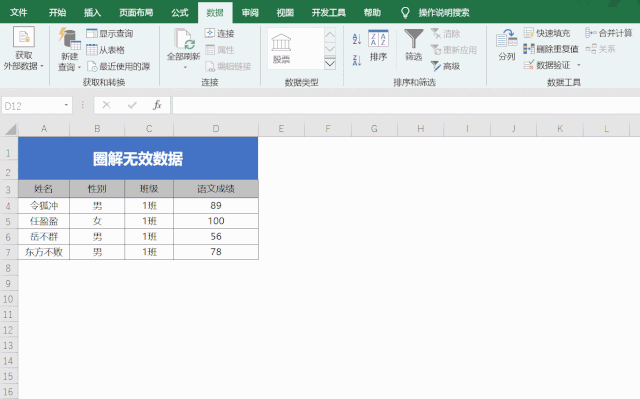640x399 pixels.
Task: Open the Help (帮助) tab
Action: point(372,13)
